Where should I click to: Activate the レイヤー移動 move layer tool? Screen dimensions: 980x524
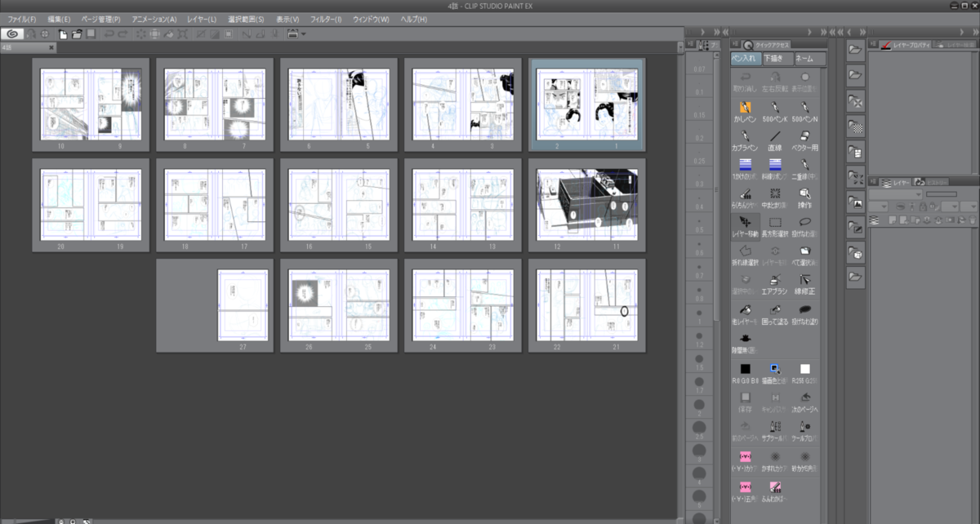745,226
